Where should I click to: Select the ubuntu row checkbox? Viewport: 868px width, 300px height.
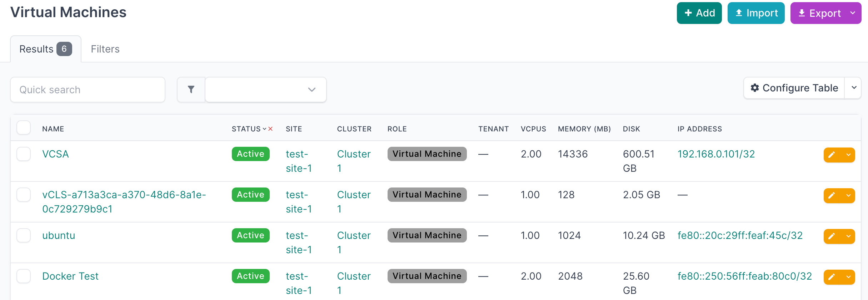click(24, 235)
